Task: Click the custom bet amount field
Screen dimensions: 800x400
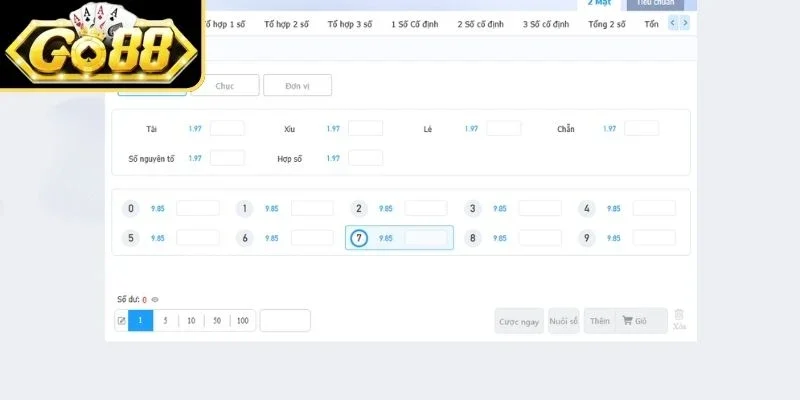Action: click(285, 320)
